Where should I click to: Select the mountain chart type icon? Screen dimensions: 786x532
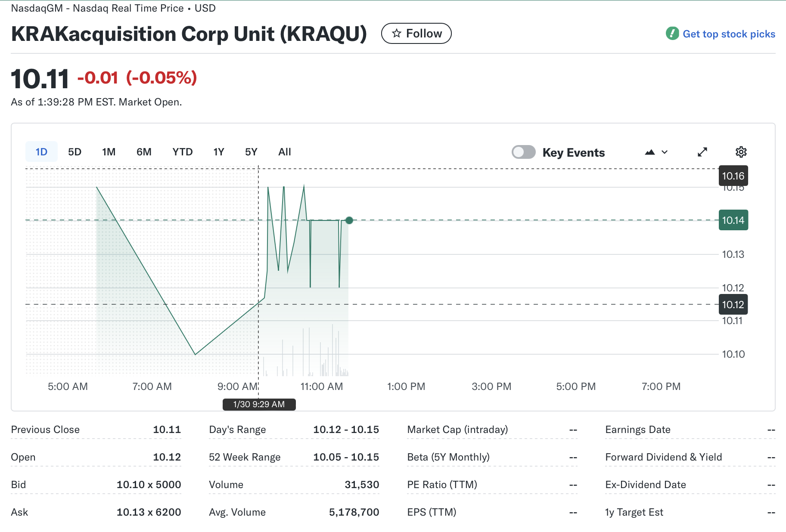point(650,152)
